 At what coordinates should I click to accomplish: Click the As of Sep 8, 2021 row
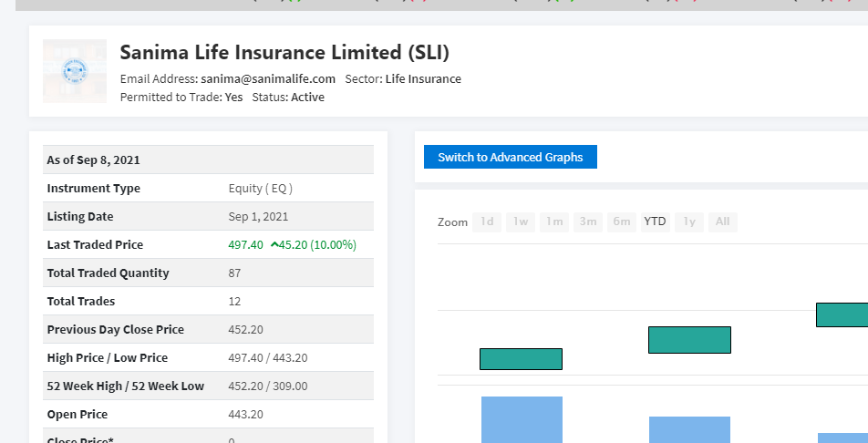208,160
